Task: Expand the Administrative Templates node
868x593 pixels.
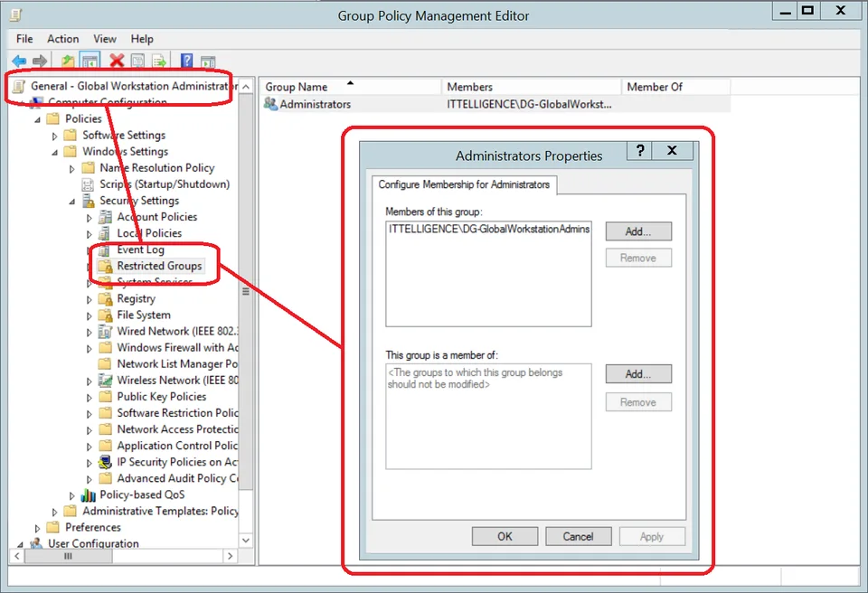Action: (54, 512)
